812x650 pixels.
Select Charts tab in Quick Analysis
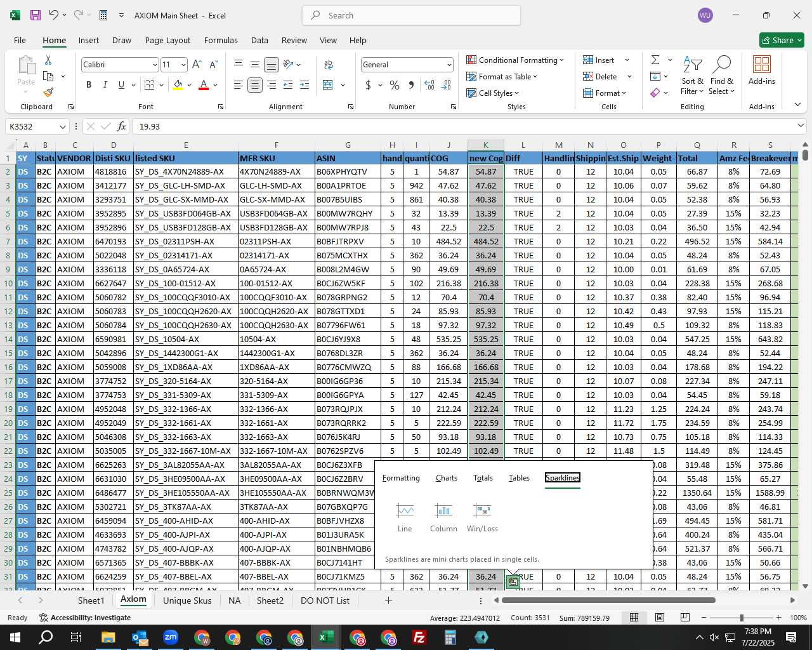point(447,478)
